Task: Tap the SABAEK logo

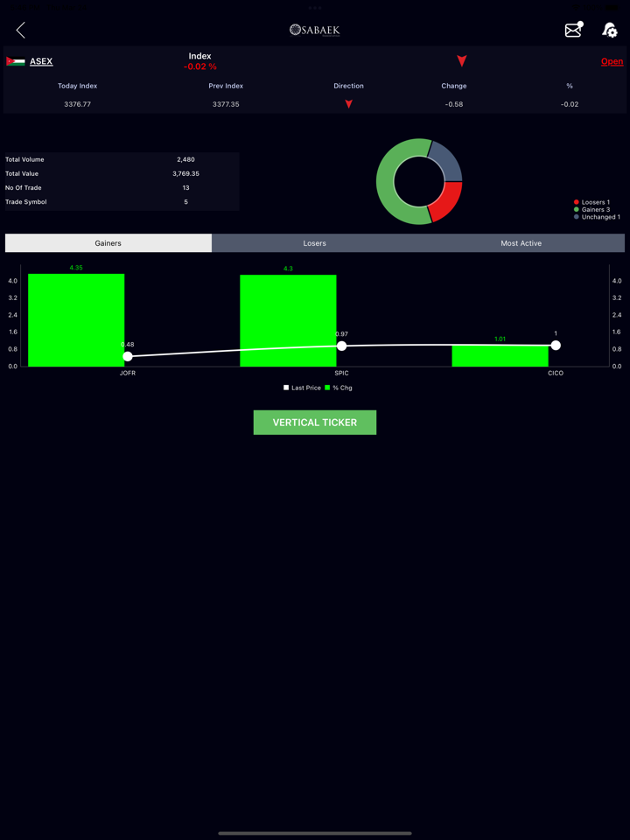Action: [x=315, y=30]
